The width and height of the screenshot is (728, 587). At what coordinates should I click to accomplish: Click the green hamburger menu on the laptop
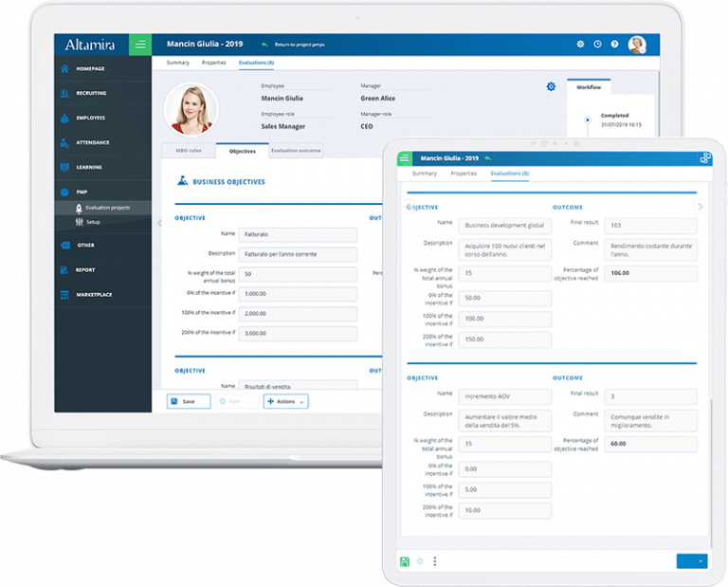[x=140, y=45]
